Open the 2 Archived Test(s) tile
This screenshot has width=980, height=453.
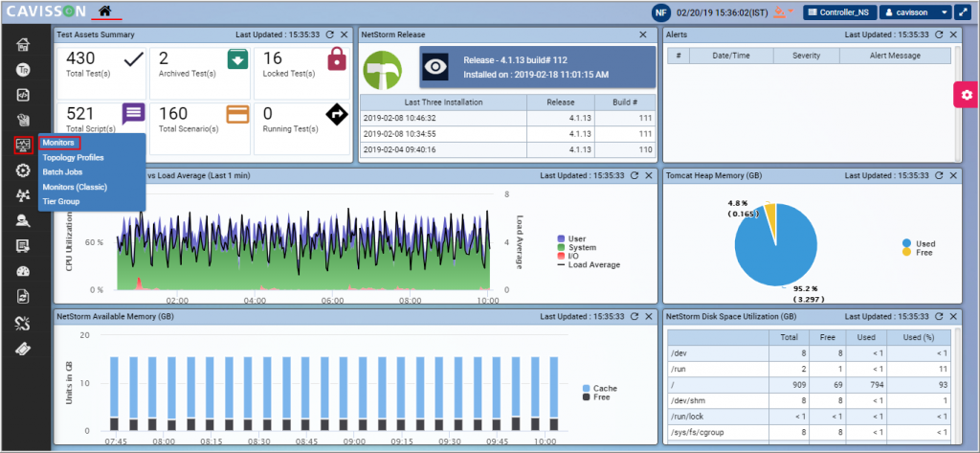click(201, 73)
